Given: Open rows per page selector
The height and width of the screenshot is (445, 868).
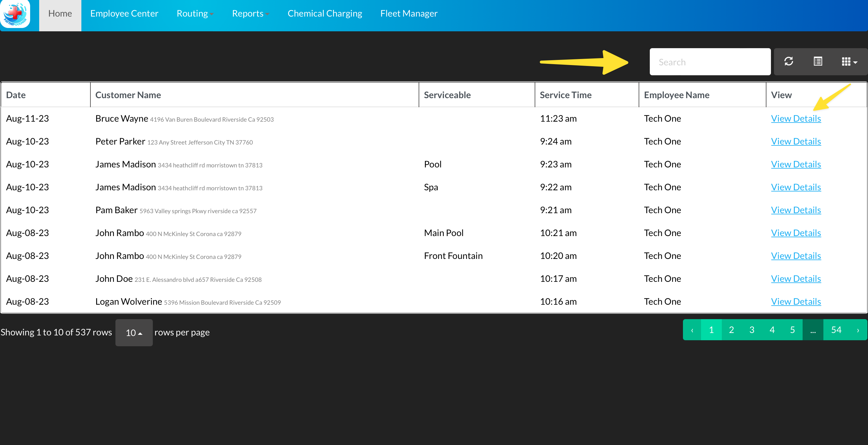Looking at the screenshot, I should pos(134,333).
